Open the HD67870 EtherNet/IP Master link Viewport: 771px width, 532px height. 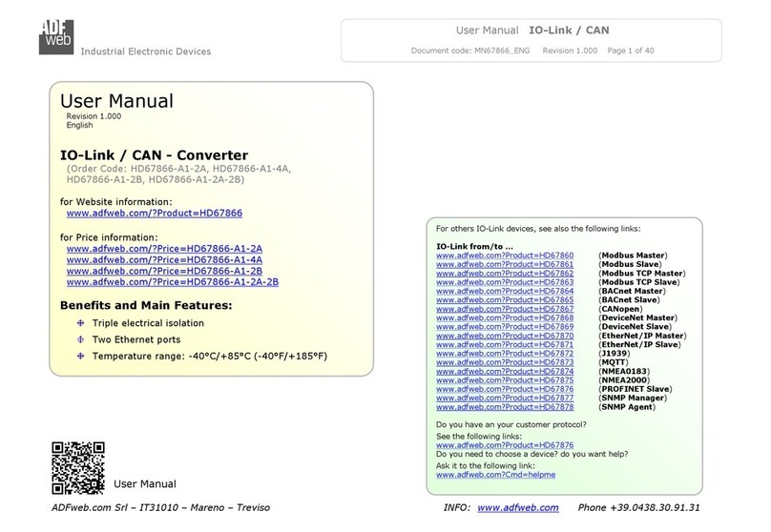(x=505, y=336)
